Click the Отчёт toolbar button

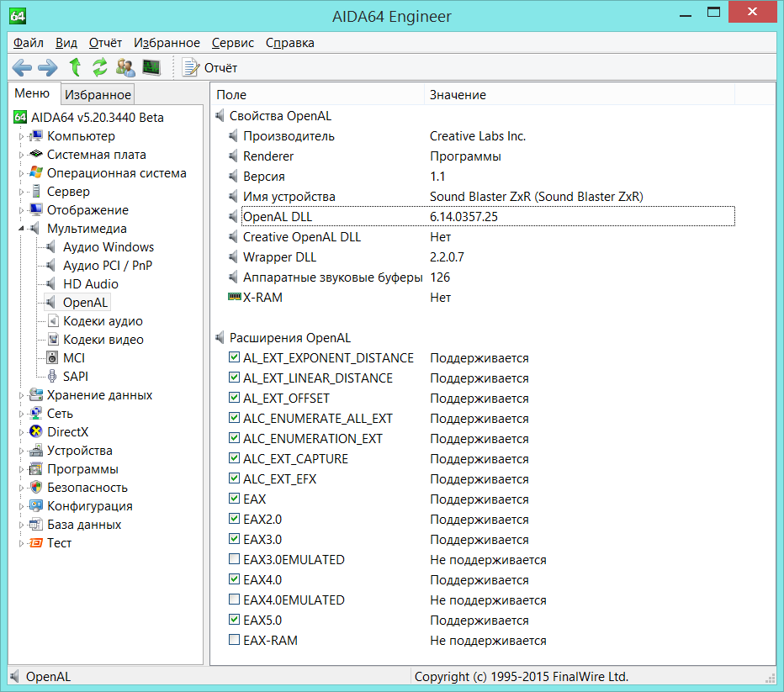(210, 67)
